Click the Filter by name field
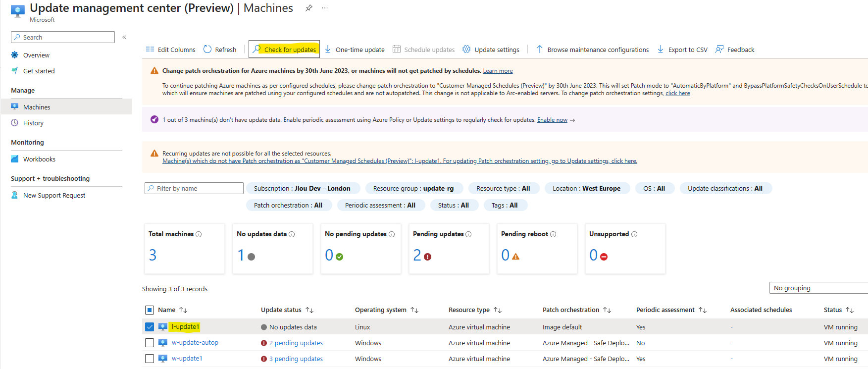Viewport: 868px width, 369px height. point(194,188)
